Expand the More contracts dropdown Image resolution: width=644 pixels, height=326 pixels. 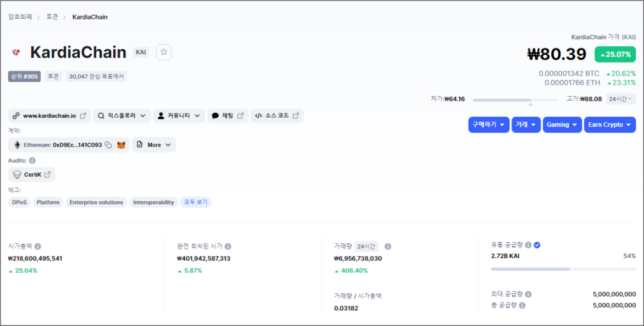click(x=154, y=145)
